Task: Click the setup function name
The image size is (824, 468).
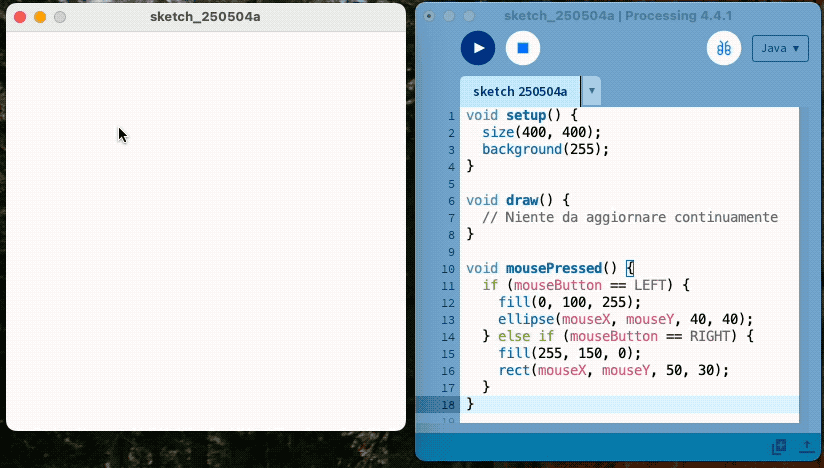Action: click(526, 115)
